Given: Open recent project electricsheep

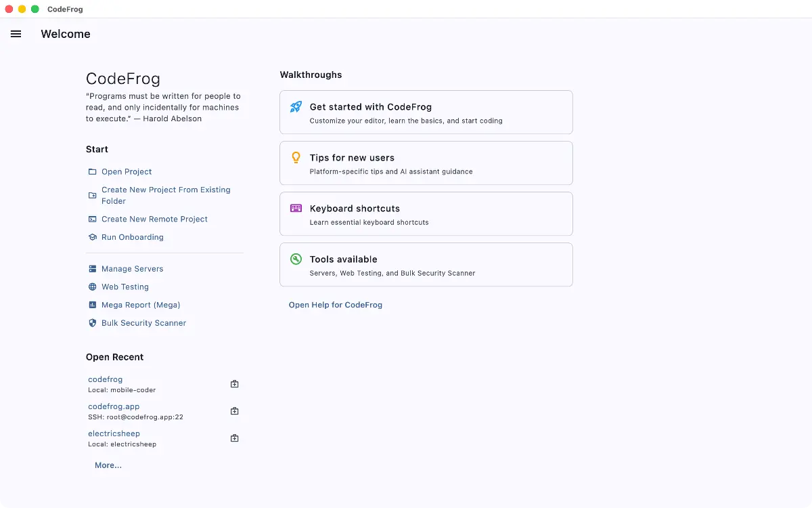Looking at the screenshot, I should pos(114,433).
